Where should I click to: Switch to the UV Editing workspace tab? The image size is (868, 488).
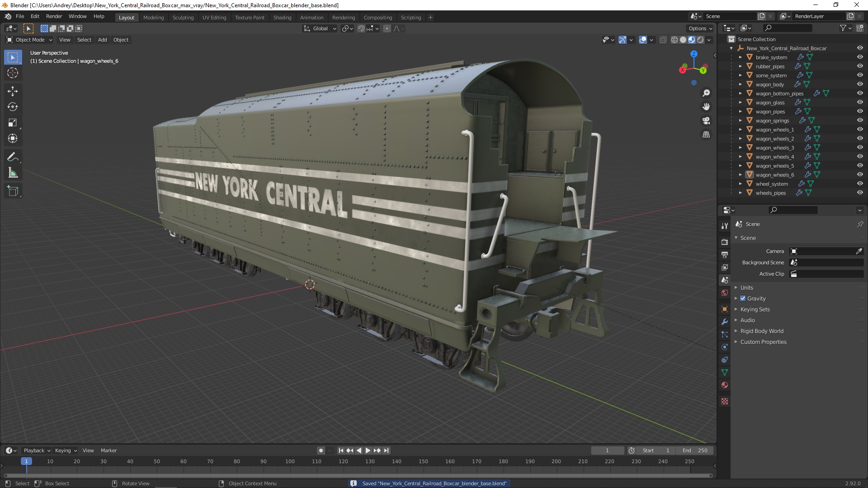pyautogui.click(x=214, y=17)
